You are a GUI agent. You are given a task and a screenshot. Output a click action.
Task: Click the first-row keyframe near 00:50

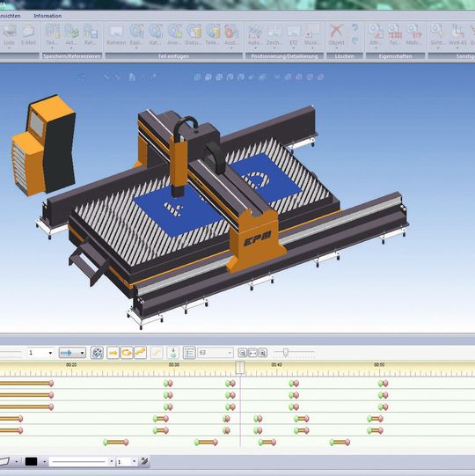coord(384,384)
